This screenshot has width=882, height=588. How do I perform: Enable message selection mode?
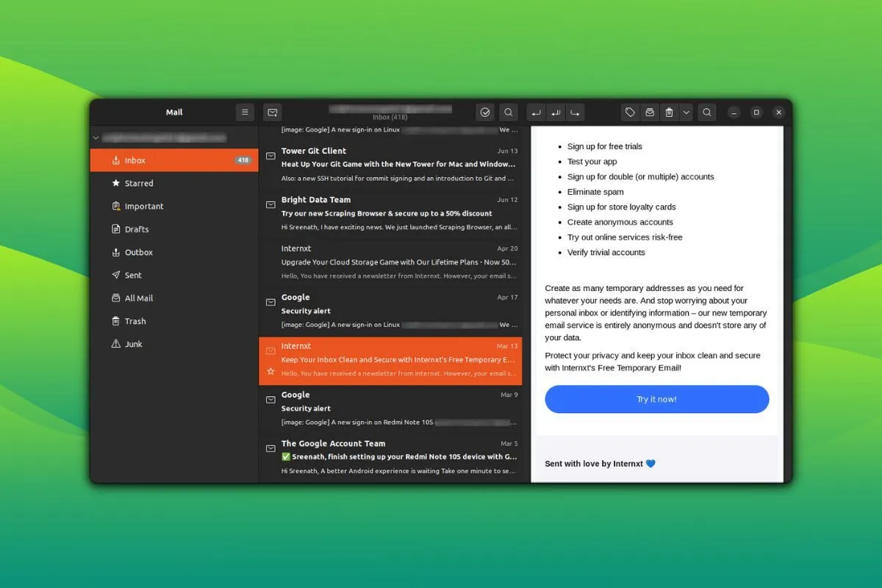tap(485, 112)
